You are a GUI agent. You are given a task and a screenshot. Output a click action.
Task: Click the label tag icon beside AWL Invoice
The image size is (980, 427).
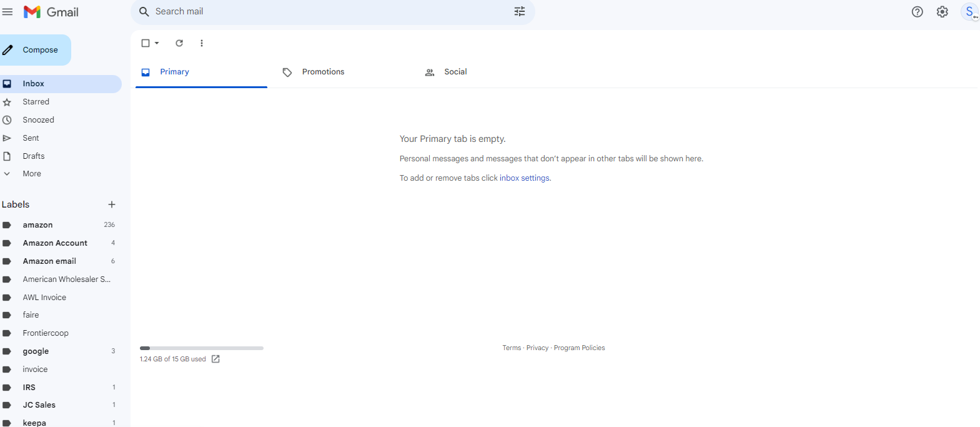click(x=7, y=298)
